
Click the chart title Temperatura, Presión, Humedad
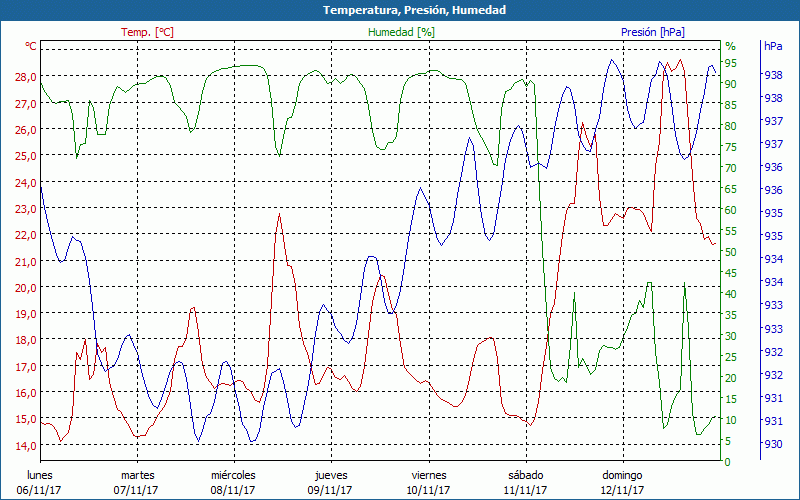click(x=400, y=10)
